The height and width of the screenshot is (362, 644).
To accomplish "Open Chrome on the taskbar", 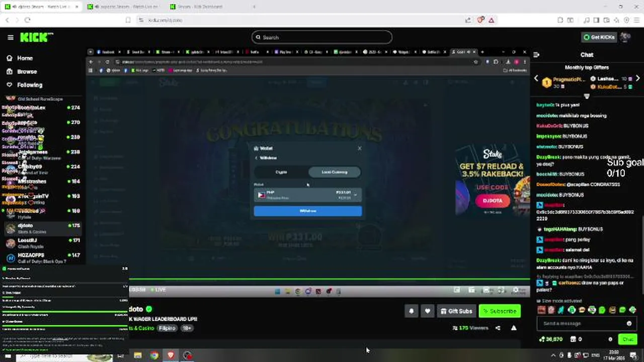I will pyautogui.click(x=154, y=355).
